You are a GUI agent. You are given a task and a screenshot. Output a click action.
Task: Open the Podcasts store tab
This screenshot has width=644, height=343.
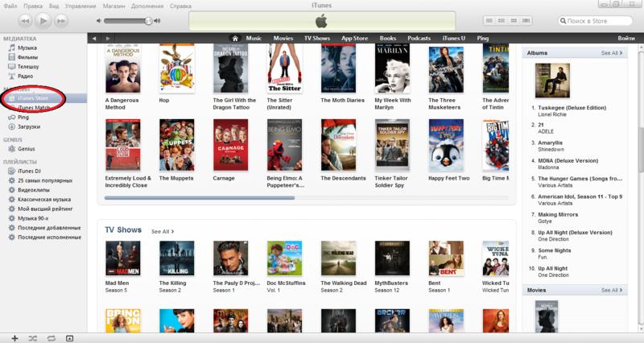(x=419, y=38)
